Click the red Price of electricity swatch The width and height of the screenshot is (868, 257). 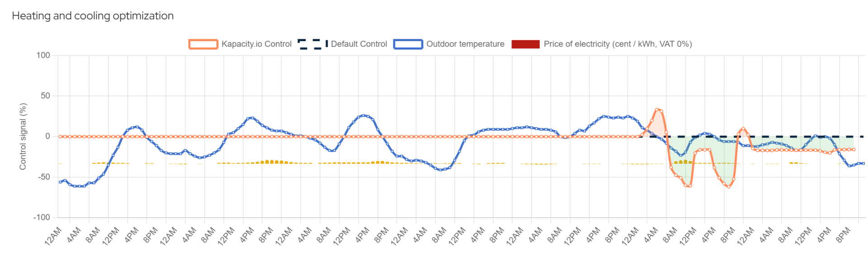click(x=525, y=44)
